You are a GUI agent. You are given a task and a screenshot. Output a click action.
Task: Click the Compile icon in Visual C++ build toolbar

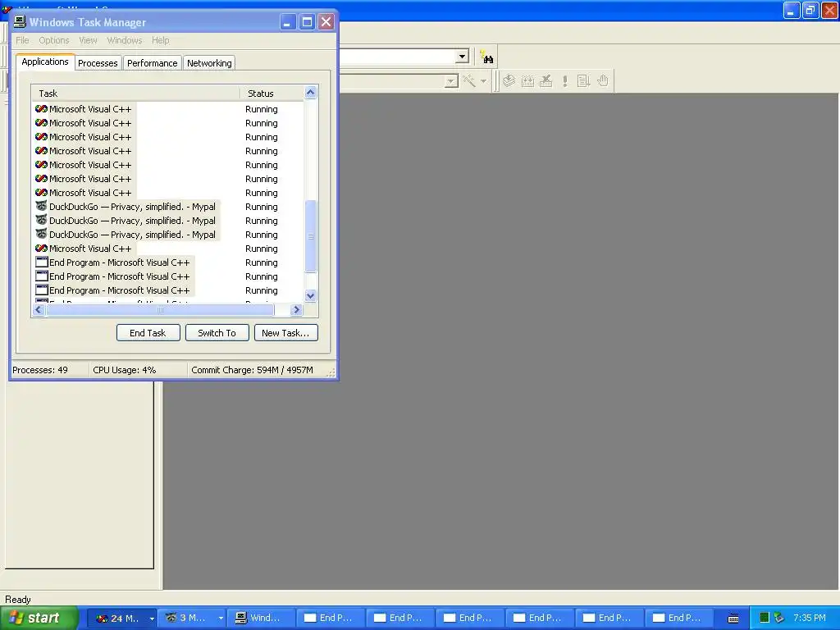coord(509,81)
